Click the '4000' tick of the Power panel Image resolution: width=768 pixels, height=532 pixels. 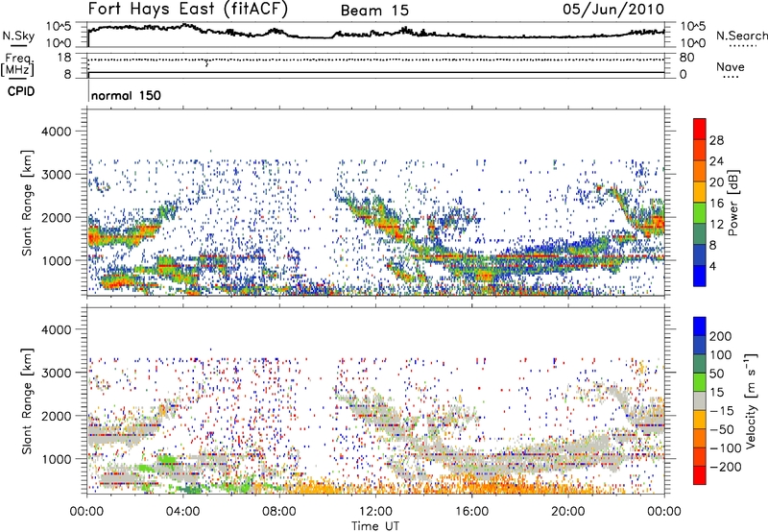pos(57,132)
